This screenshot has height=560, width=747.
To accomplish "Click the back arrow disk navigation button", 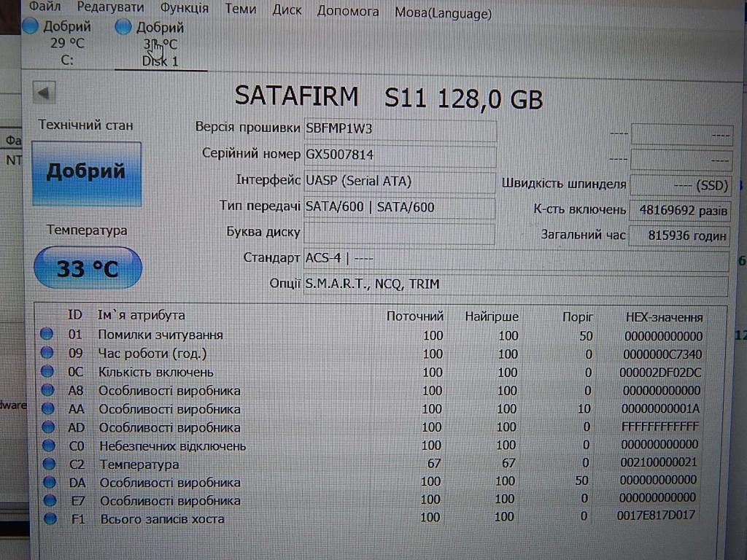I will (44, 93).
